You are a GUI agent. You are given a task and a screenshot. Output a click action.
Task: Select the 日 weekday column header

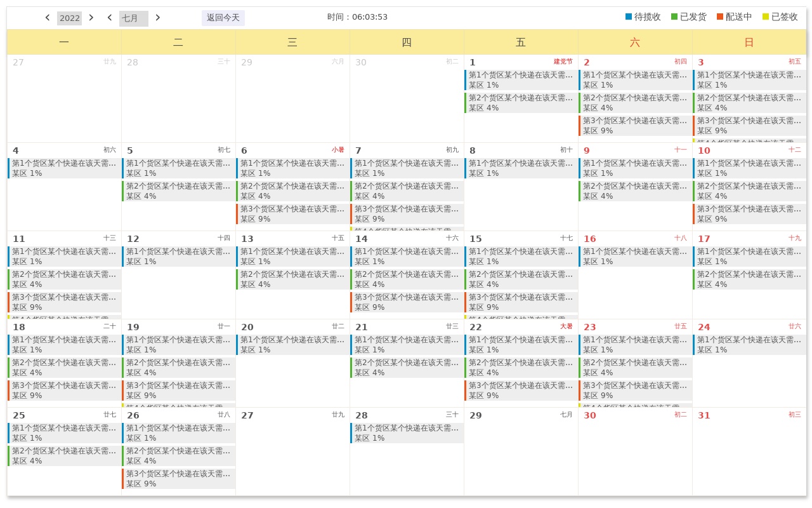point(749,42)
